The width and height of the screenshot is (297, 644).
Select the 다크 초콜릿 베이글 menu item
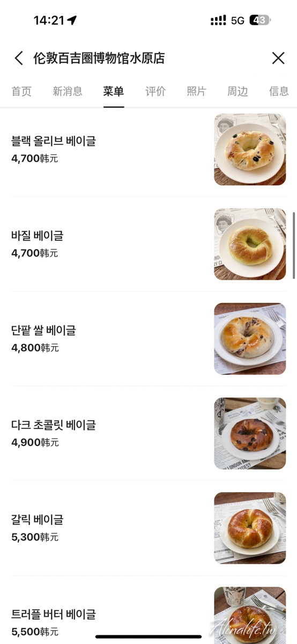point(148,434)
